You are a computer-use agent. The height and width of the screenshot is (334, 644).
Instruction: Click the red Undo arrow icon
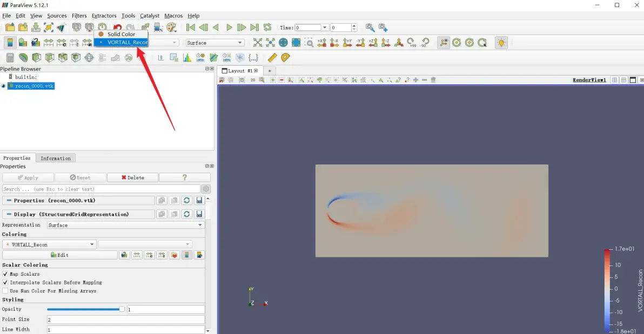(x=117, y=28)
